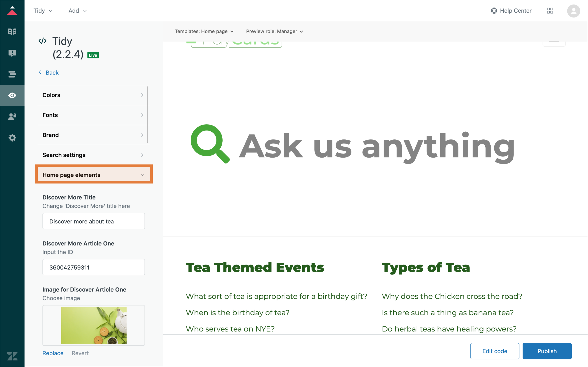588x367 pixels.
Task: Change the Preview role: Manager dropdown
Action: [274, 31]
